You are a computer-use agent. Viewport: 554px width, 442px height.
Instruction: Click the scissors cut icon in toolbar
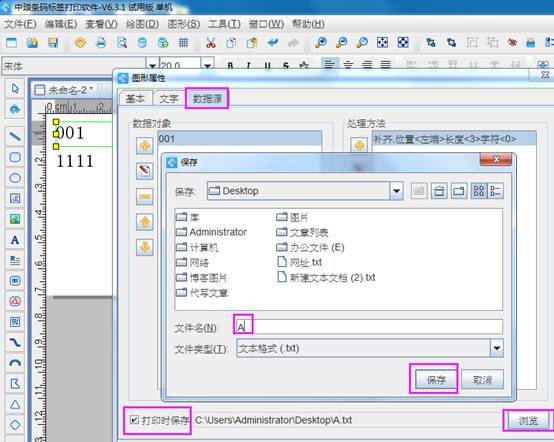[211, 43]
